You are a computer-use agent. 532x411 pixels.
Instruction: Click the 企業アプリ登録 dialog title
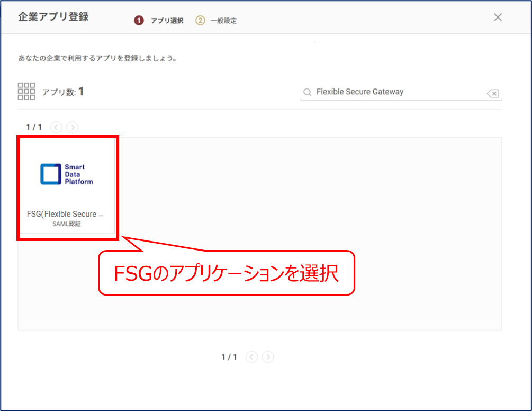[53, 16]
